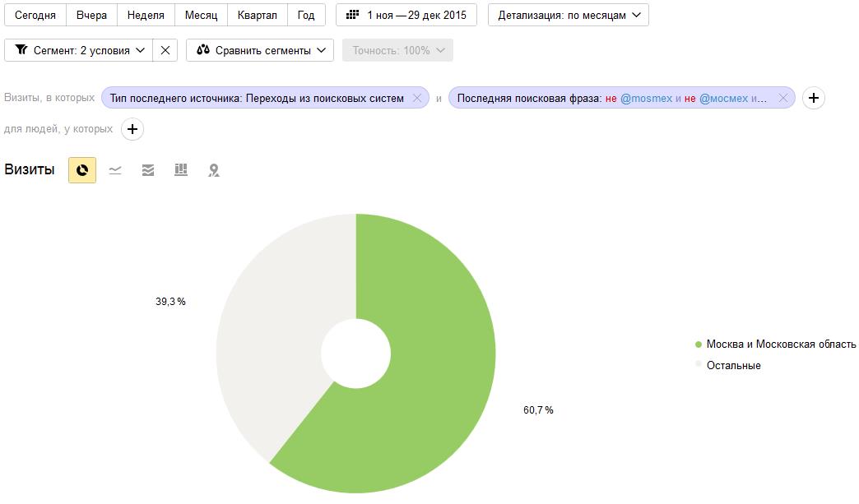This screenshot has width=859, height=504.
Task: Select the Сегодня period tab
Action: click(35, 16)
